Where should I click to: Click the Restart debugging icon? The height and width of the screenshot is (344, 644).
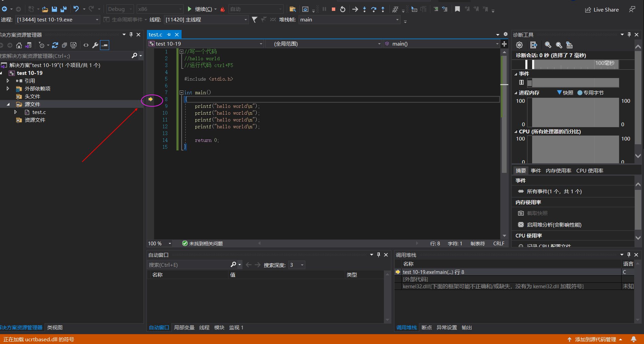[343, 9]
